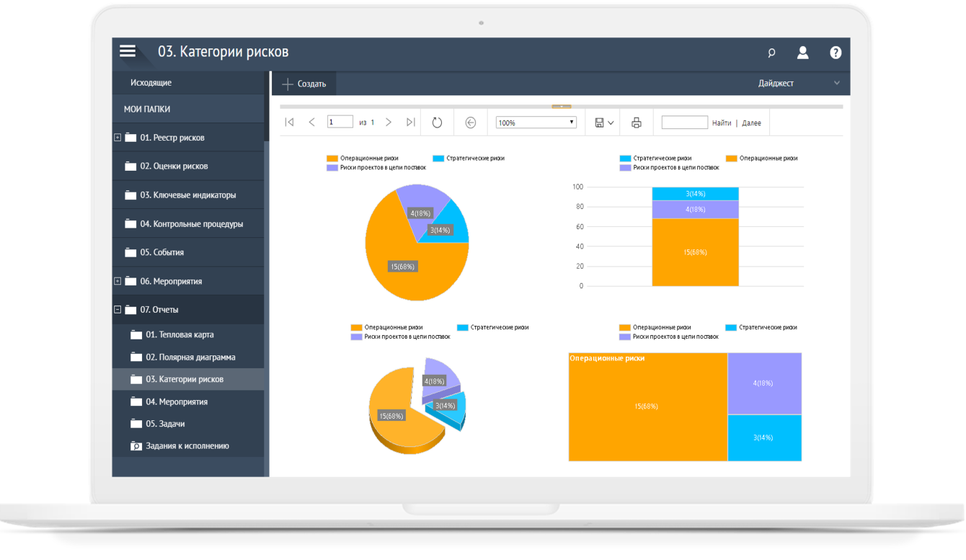Print the report using printer icon
Image resolution: width=966 pixels, height=560 pixels.
(636, 123)
